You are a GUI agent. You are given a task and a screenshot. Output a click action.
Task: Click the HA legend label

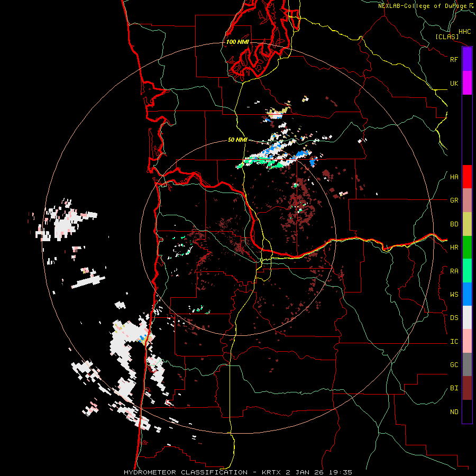454,177
